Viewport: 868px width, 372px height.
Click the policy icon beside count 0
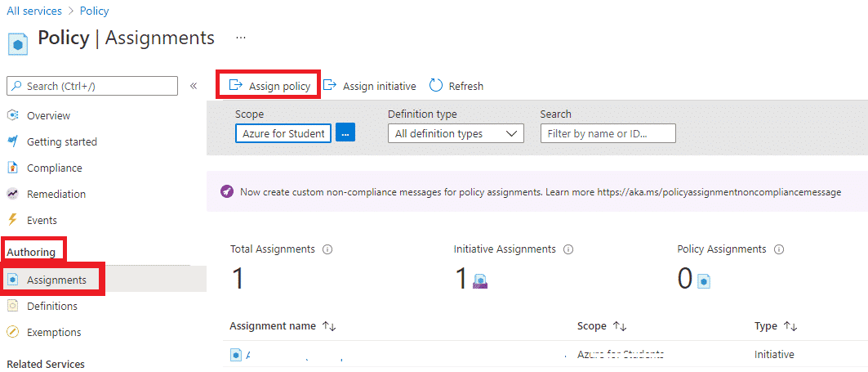tap(704, 281)
